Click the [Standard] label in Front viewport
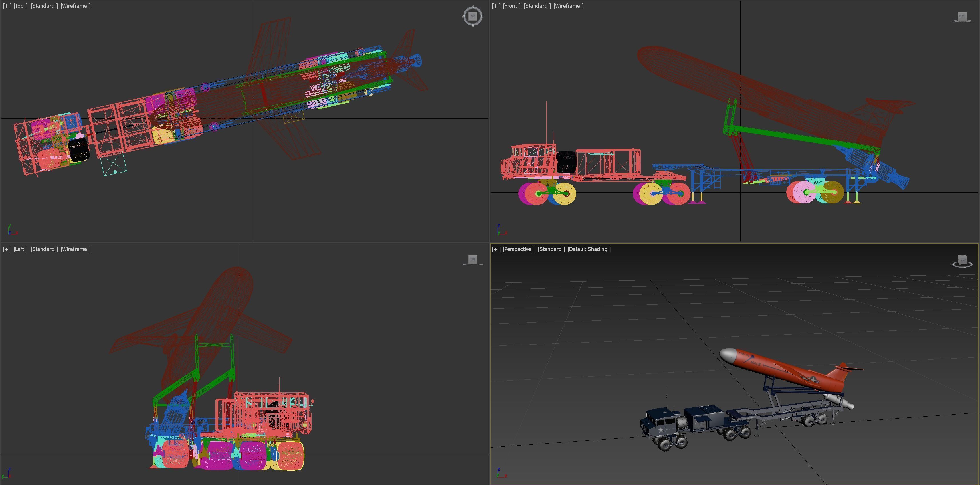980x485 pixels. (537, 6)
